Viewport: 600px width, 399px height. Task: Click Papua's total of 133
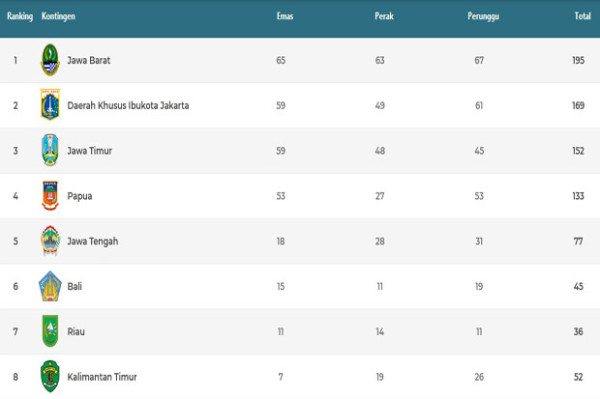pyautogui.click(x=579, y=196)
